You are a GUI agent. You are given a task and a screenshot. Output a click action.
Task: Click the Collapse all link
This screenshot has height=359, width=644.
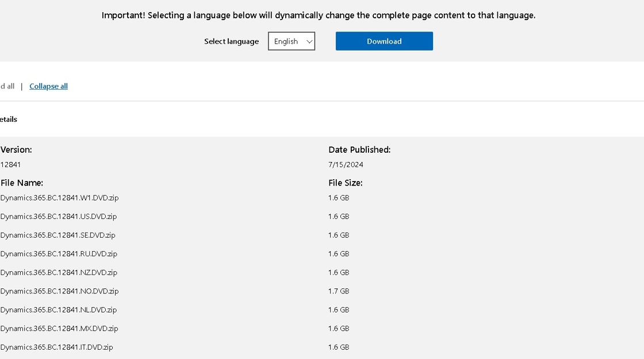coord(48,86)
